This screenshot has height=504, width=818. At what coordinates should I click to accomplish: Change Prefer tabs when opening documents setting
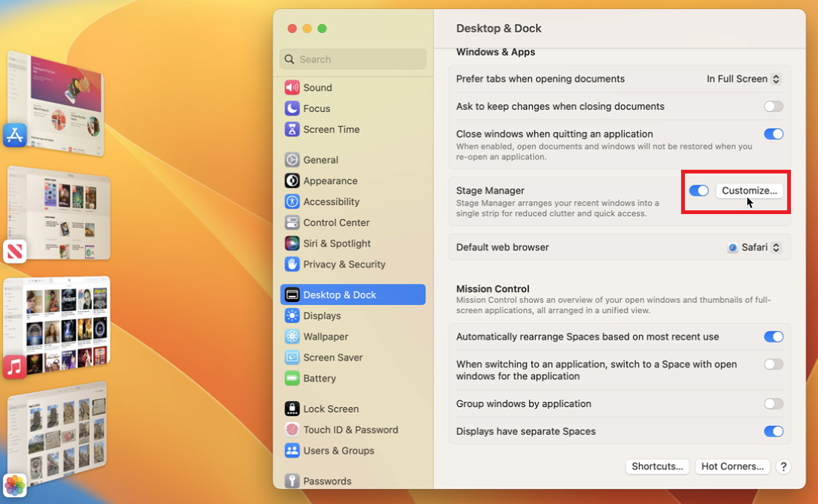coord(744,78)
